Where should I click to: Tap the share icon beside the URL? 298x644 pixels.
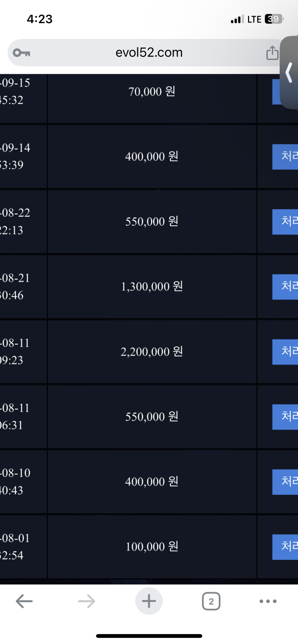tap(272, 53)
